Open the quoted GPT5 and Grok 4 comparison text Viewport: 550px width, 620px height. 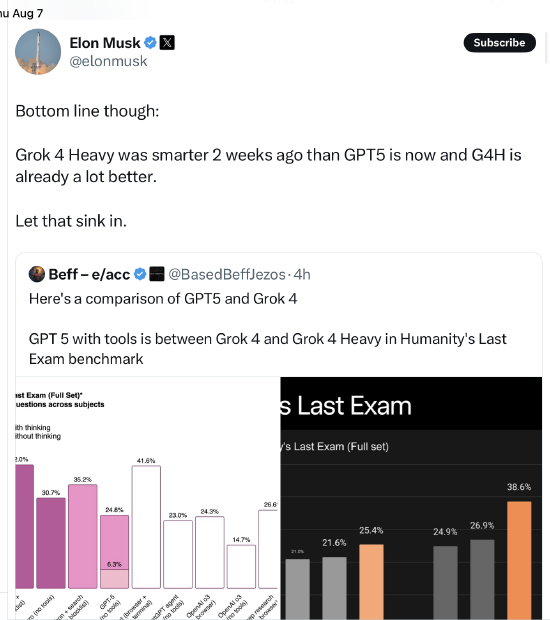click(x=267, y=329)
